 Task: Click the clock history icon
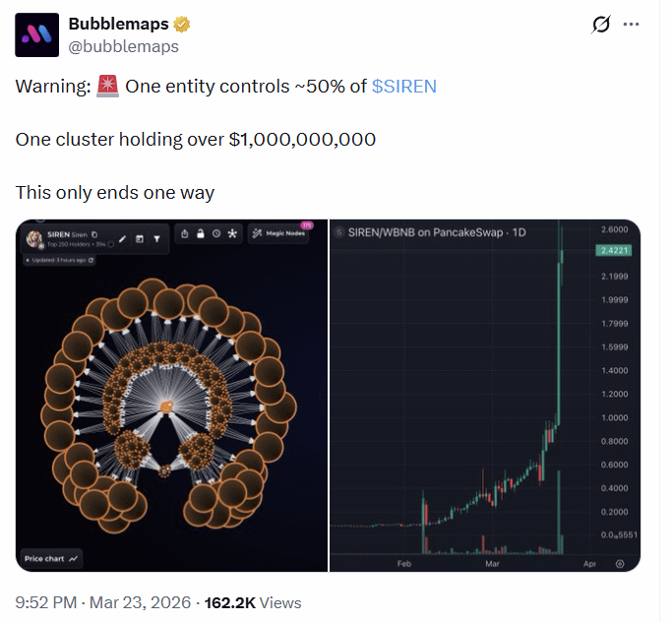[x=215, y=234]
